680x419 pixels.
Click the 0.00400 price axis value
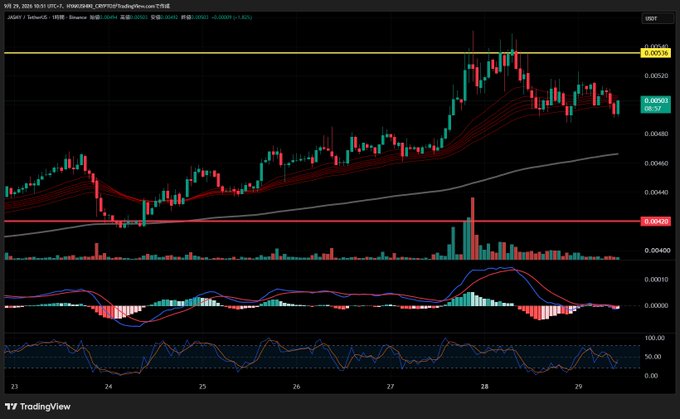(x=656, y=251)
